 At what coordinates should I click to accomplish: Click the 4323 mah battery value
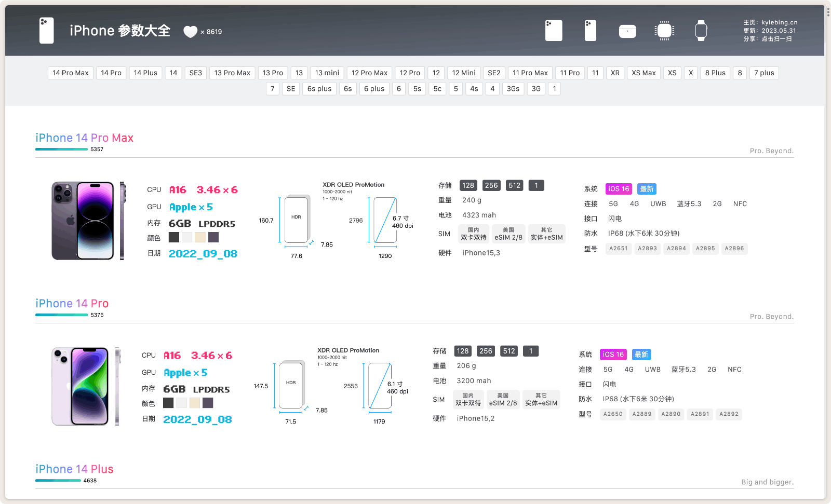[x=479, y=215]
